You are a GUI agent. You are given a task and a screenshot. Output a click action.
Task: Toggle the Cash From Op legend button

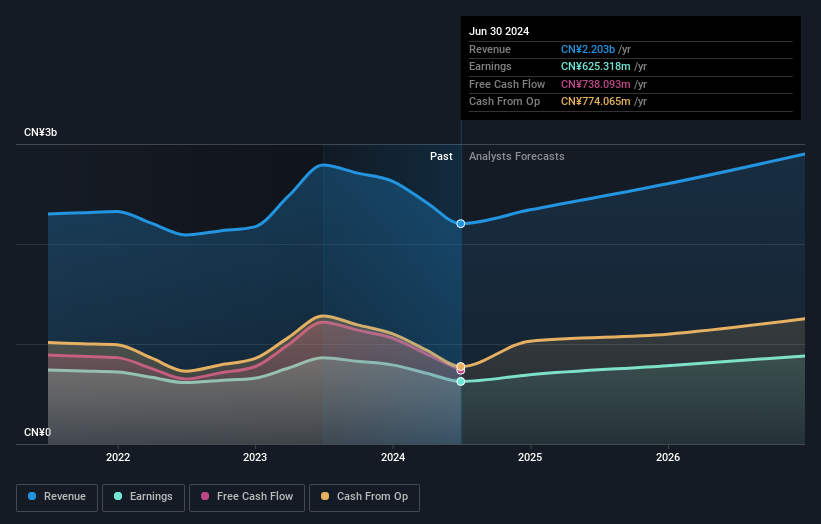364,497
